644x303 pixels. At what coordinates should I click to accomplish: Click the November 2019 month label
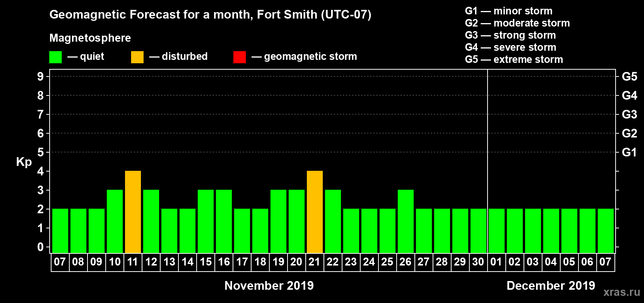tap(269, 286)
